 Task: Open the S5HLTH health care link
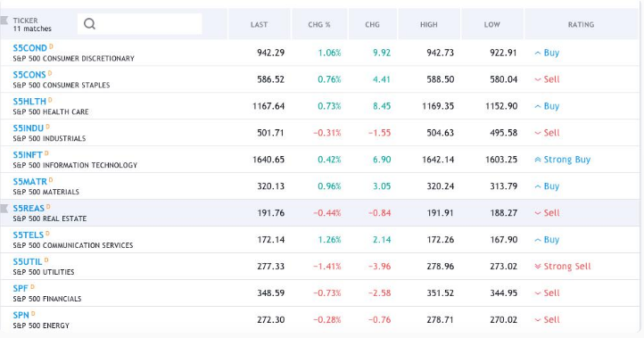(29, 102)
